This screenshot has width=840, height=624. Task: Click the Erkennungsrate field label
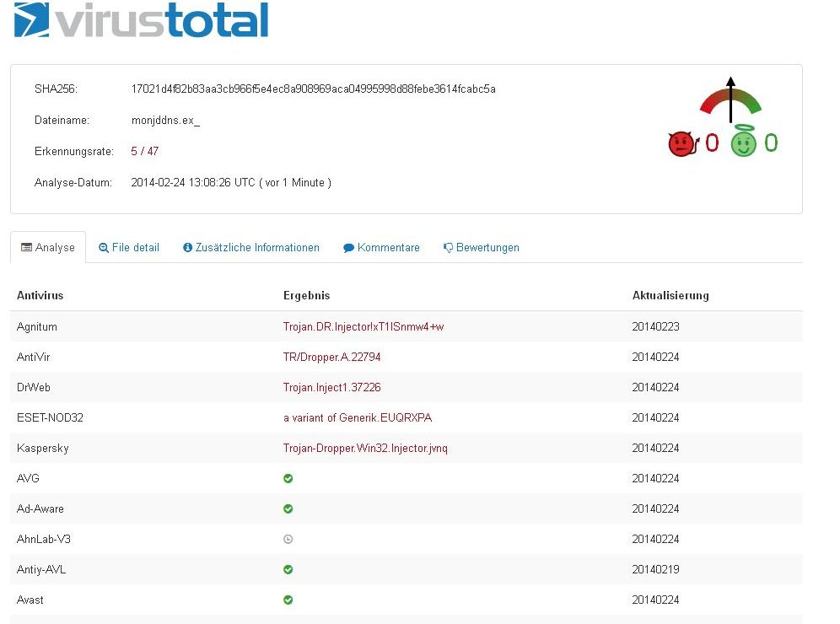pyautogui.click(x=74, y=152)
